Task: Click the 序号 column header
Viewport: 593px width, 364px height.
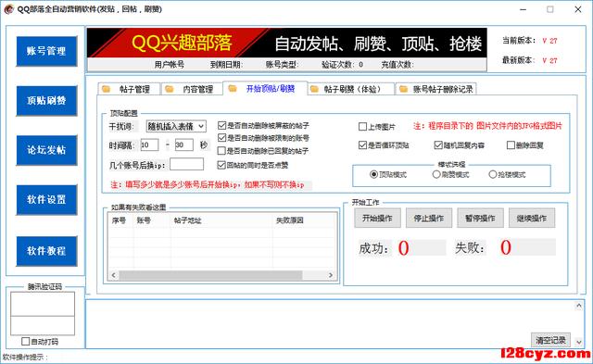Action: [x=121, y=220]
